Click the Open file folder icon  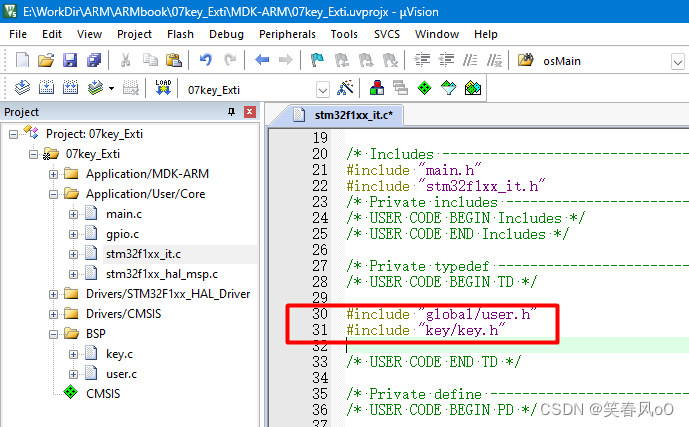pos(46,60)
